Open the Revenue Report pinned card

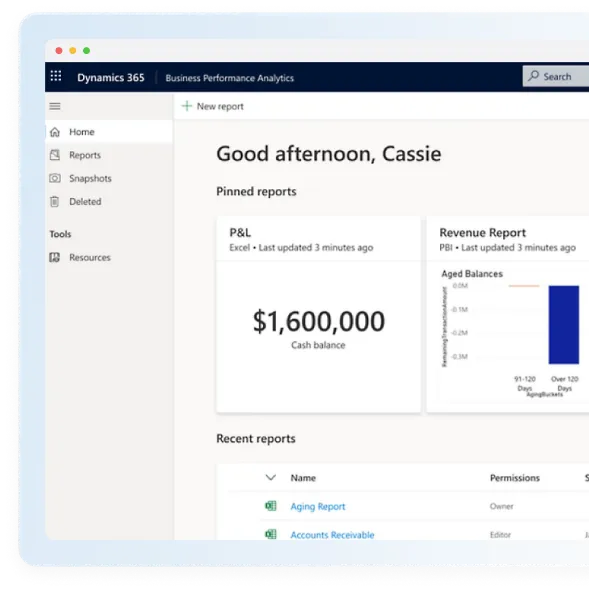pos(508,315)
